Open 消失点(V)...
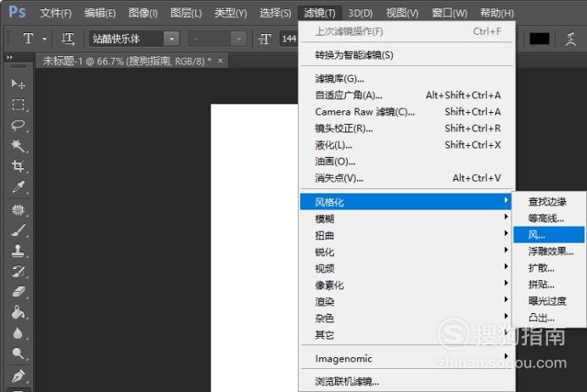The height and width of the screenshot is (392, 587). pyautogui.click(x=407, y=178)
